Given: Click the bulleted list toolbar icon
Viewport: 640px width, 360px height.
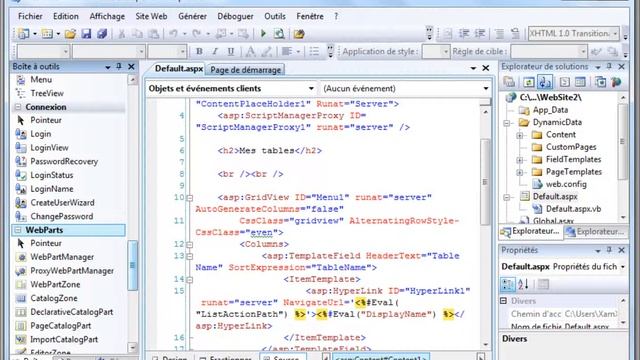Looking at the screenshot, I should (x=314, y=51).
